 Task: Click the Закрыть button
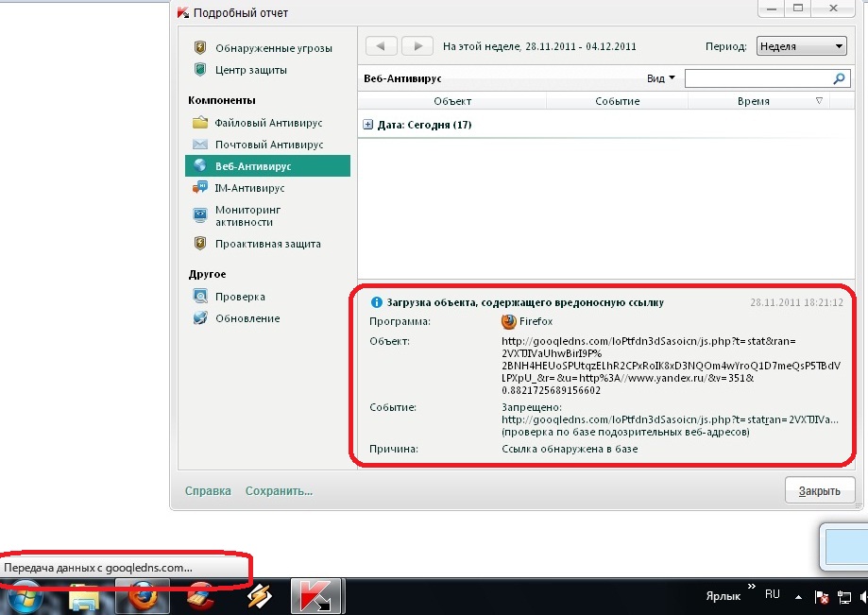(x=819, y=491)
